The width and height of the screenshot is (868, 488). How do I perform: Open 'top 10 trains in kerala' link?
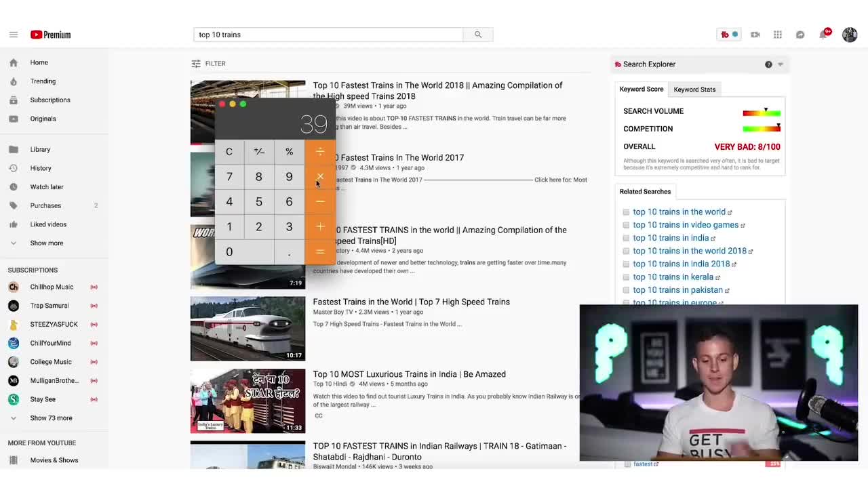673,277
